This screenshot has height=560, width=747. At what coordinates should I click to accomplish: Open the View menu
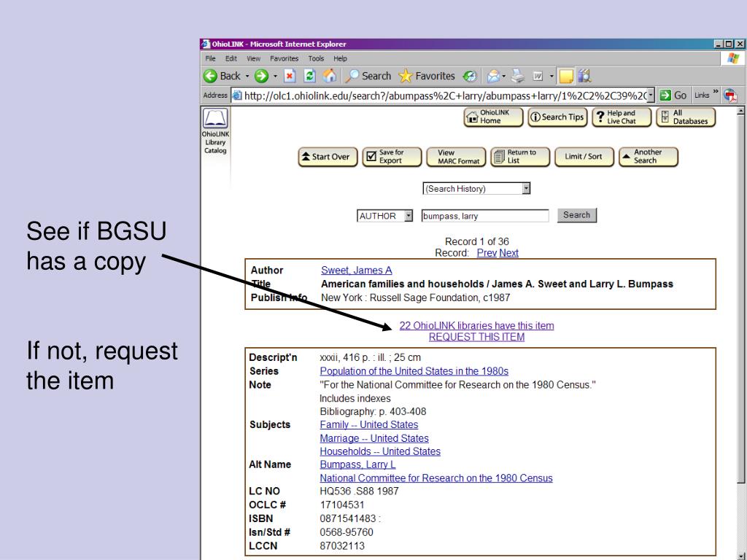pyautogui.click(x=253, y=58)
